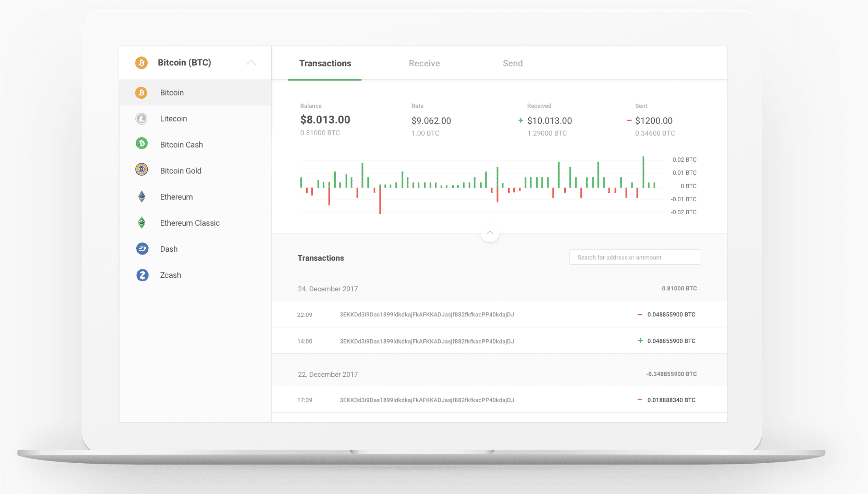Click the 1.29000 BTC received subtext
The image size is (868, 494).
(x=547, y=133)
